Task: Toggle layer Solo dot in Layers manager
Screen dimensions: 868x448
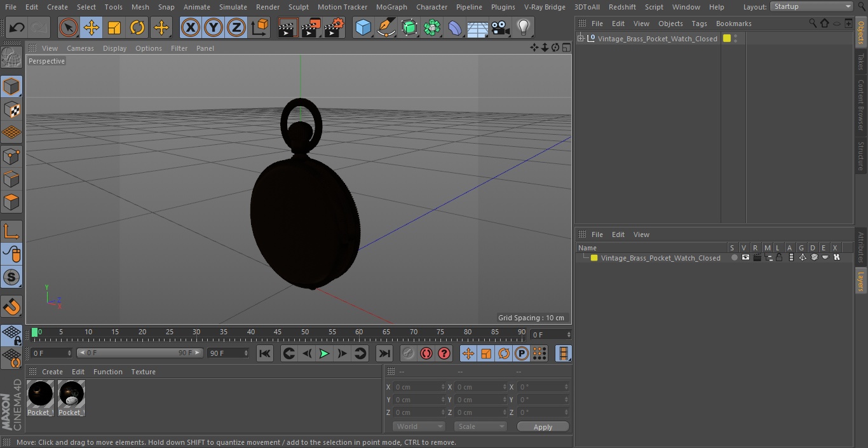Action: 734,257
